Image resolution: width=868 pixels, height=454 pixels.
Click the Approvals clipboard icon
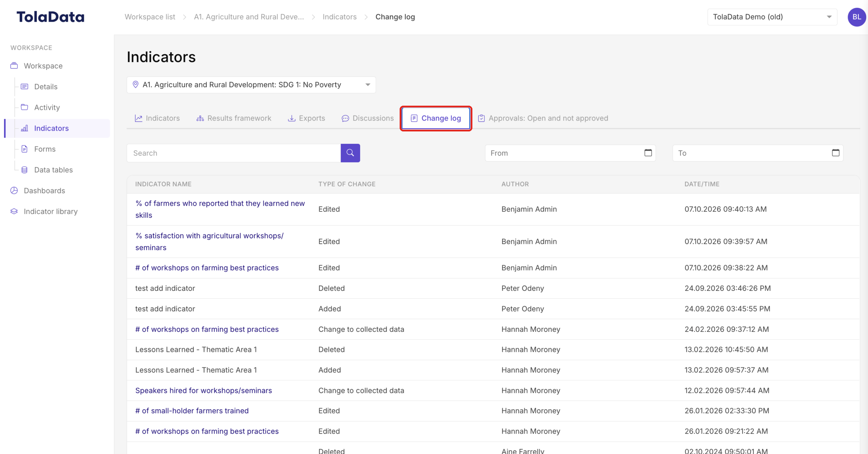481,118
